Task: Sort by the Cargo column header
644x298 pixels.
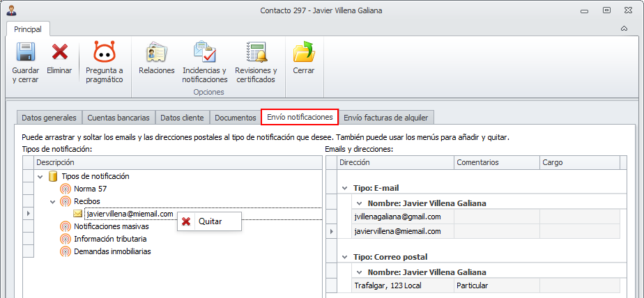Action: pos(579,162)
